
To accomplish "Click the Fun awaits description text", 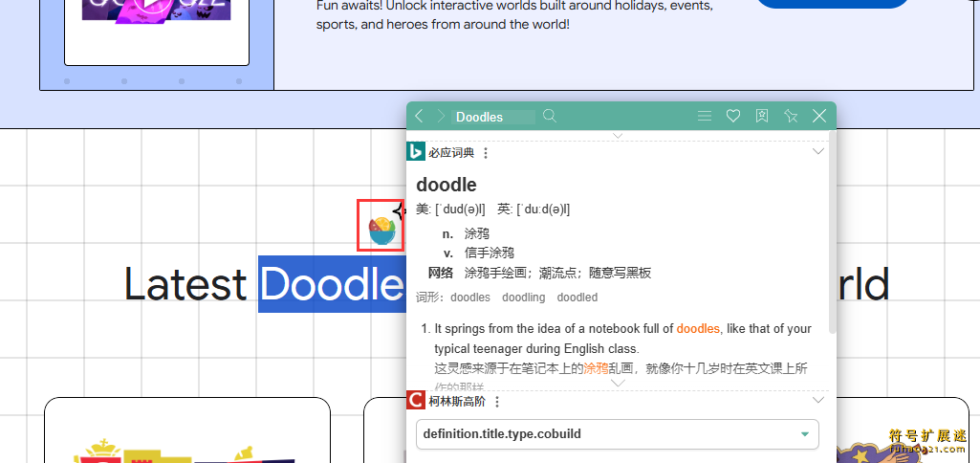I will pos(515,16).
